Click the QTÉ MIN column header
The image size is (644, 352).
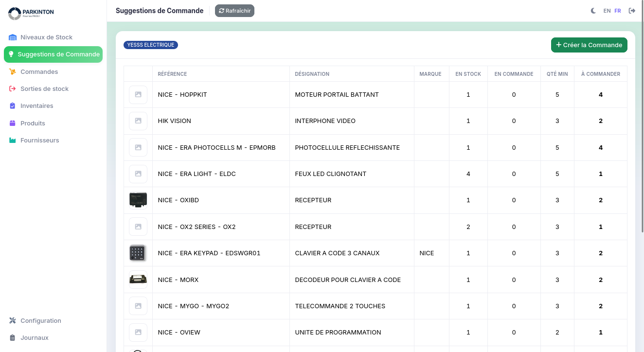point(557,74)
